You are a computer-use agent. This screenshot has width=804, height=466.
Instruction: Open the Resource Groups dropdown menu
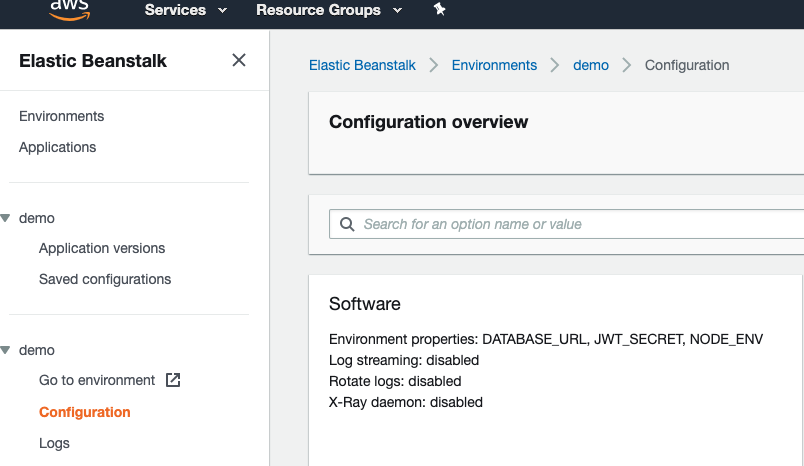(x=329, y=10)
